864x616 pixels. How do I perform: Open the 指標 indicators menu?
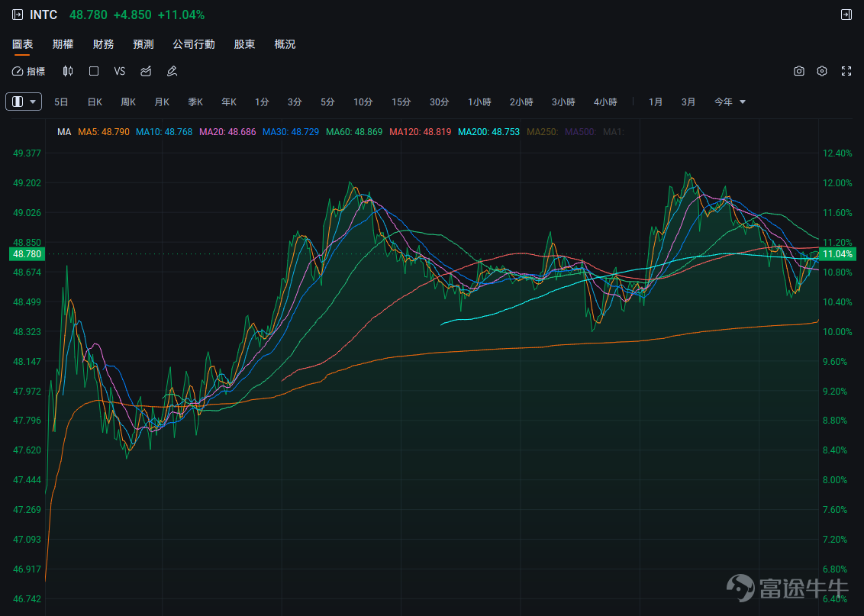[x=29, y=71]
